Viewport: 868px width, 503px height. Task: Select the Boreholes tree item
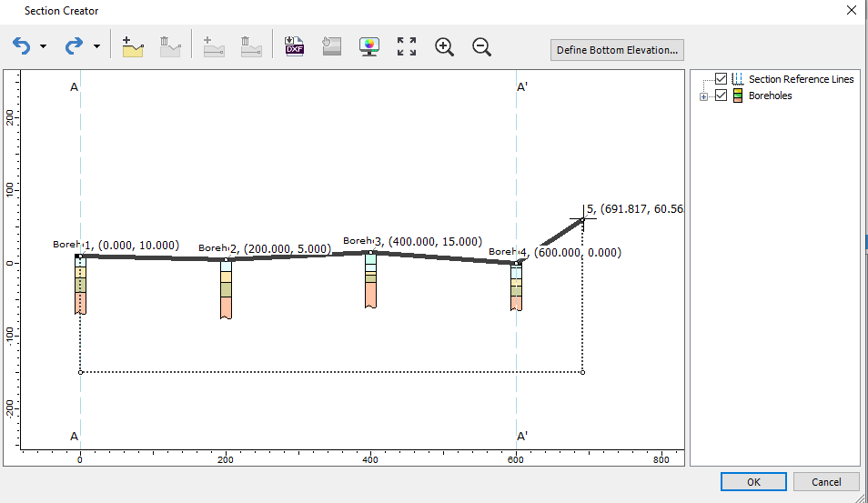click(x=770, y=96)
